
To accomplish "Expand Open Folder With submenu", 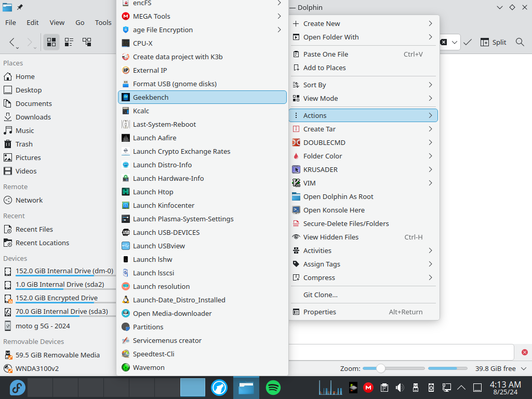I will point(363,37).
